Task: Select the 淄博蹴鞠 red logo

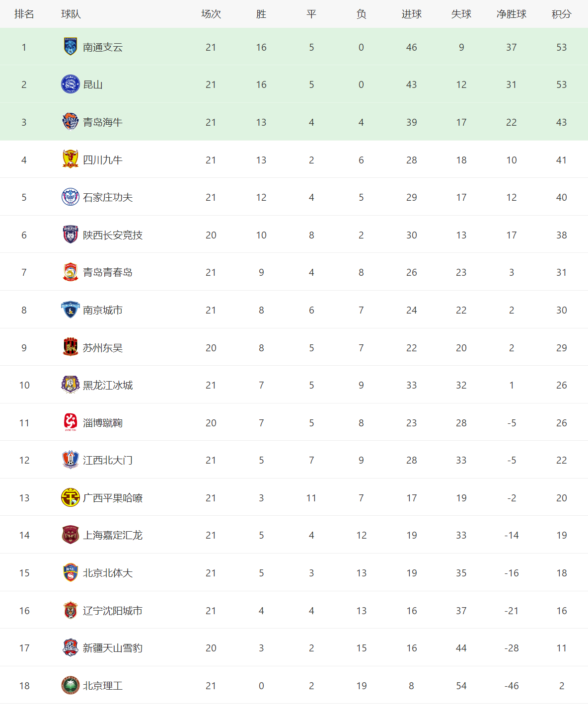Action: tap(71, 422)
